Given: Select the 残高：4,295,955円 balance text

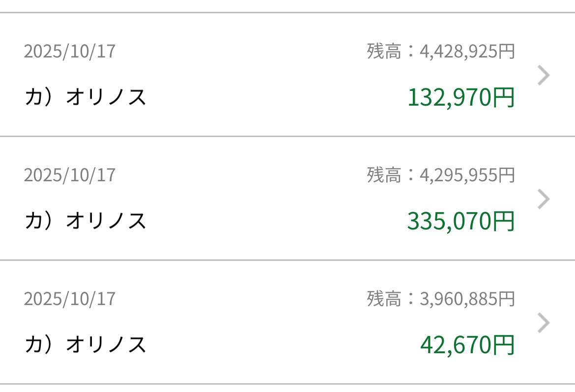Looking at the screenshot, I should point(440,175).
